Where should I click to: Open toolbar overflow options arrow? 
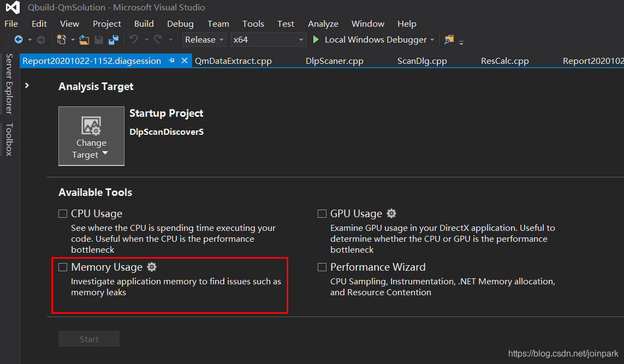461,42
